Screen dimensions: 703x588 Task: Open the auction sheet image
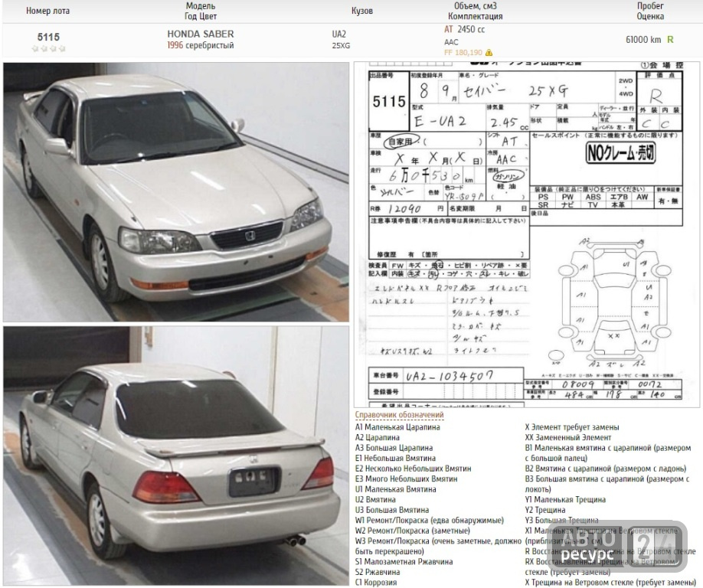coord(526,234)
